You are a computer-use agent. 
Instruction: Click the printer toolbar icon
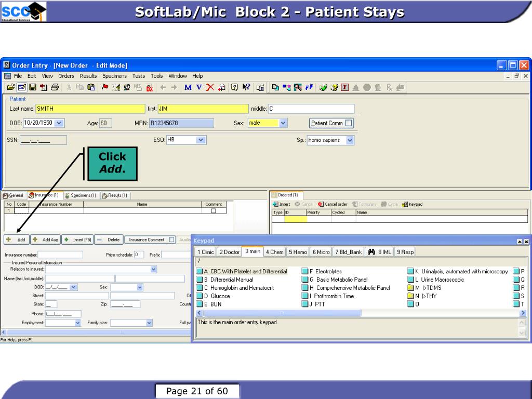(55, 87)
